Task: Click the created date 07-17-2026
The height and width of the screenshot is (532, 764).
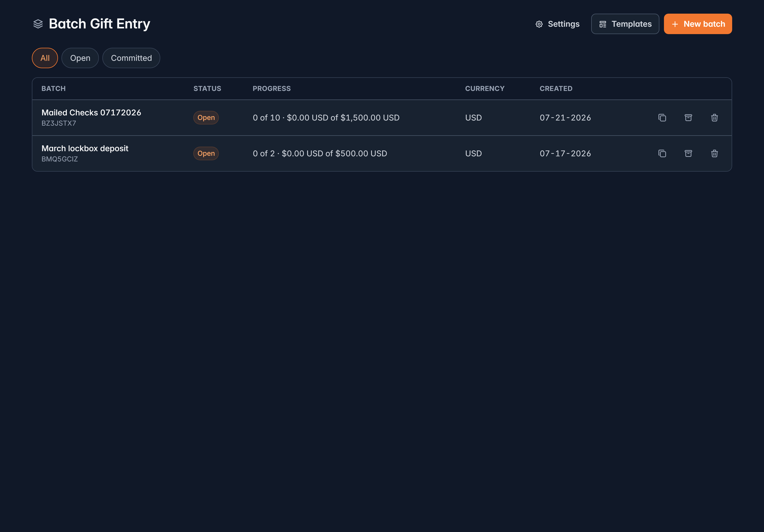Action: [565, 153]
